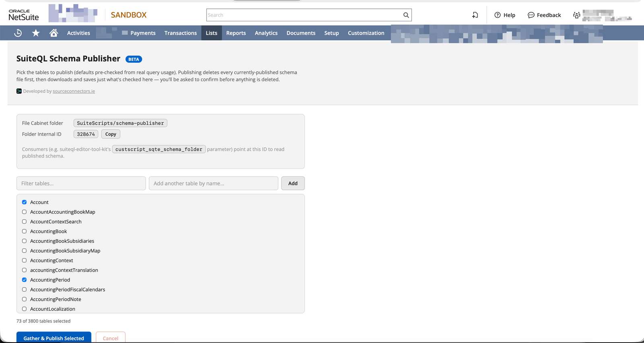Click the SuiteScripts/schema-publisher folder path

coord(120,123)
